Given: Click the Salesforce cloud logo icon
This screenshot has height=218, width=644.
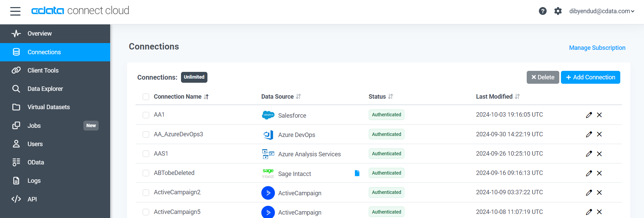Looking at the screenshot, I should tap(268, 115).
